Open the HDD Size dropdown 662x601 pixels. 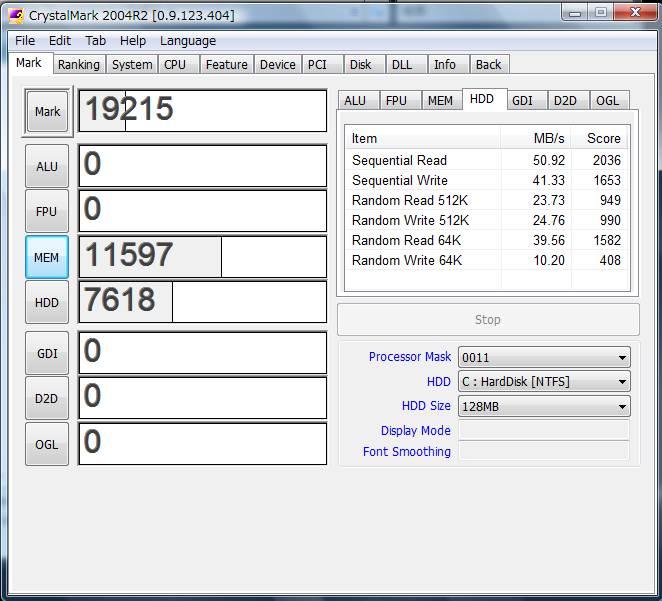622,406
